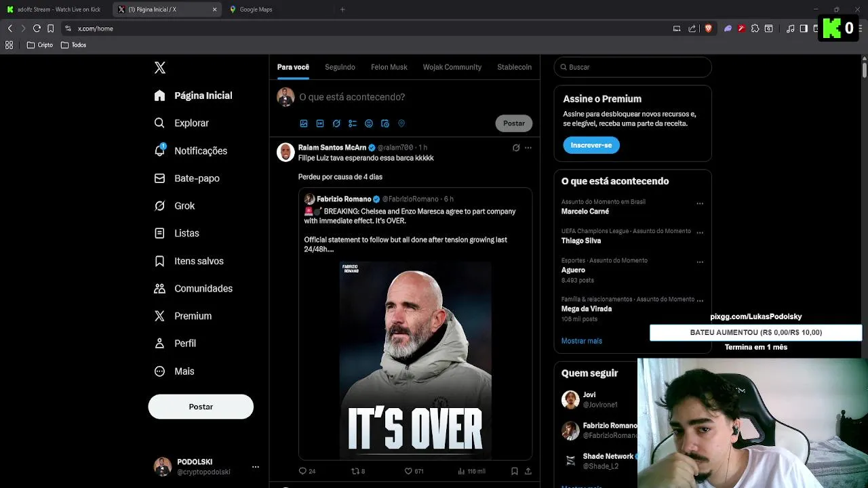Open the browser media control music icon
The width and height of the screenshot is (868, 488).
790,28
